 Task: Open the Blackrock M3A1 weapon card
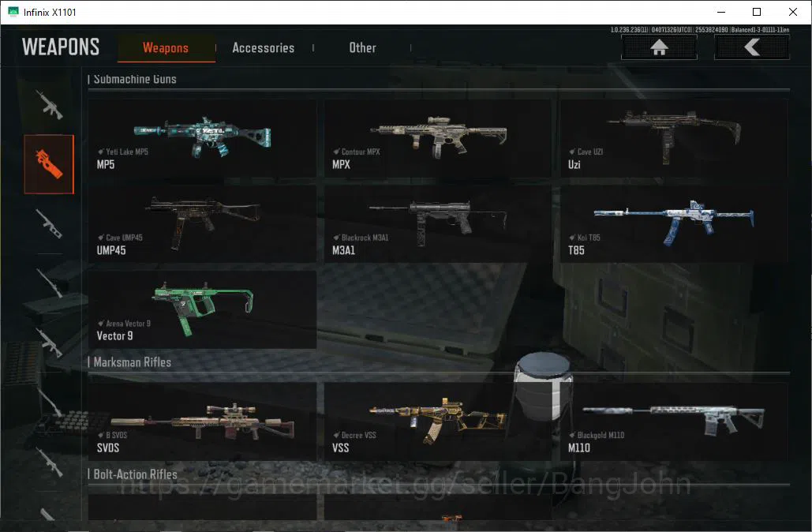tap(438, 224)
